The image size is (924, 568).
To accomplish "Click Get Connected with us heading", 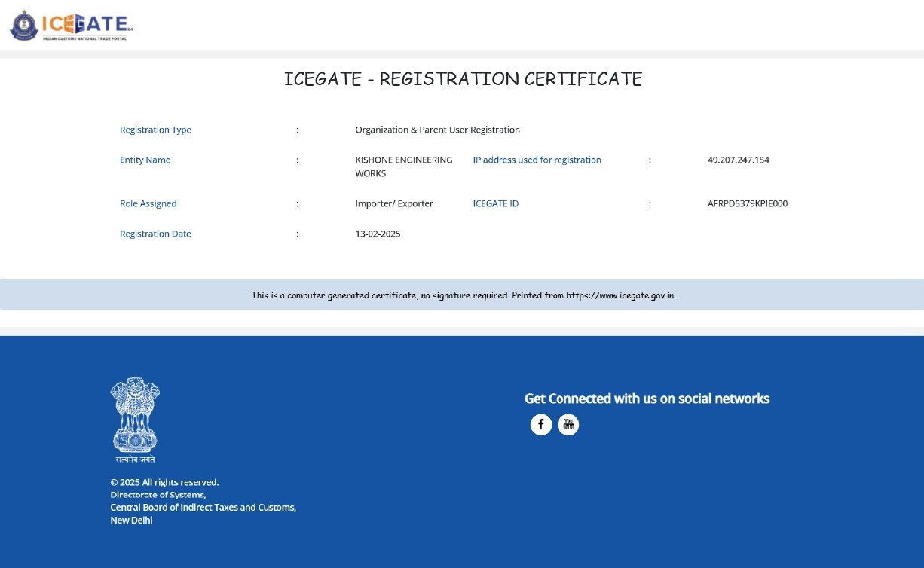I will coord(647,399).
